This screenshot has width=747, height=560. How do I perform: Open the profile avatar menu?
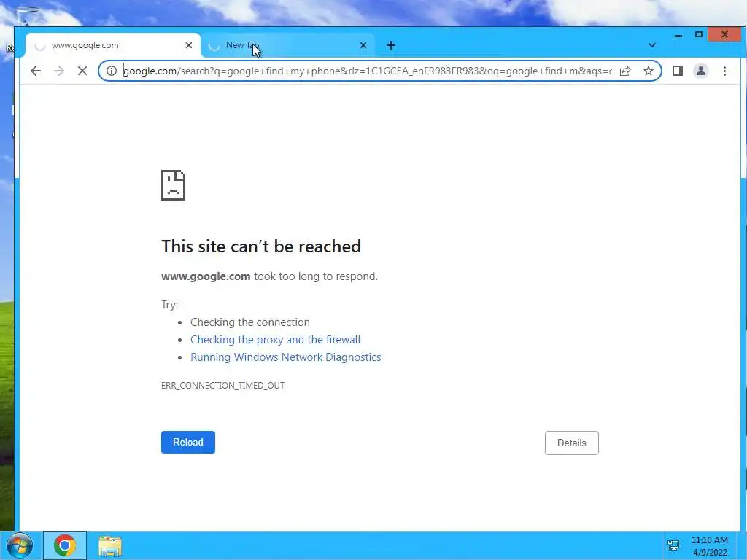pos(701,71)
